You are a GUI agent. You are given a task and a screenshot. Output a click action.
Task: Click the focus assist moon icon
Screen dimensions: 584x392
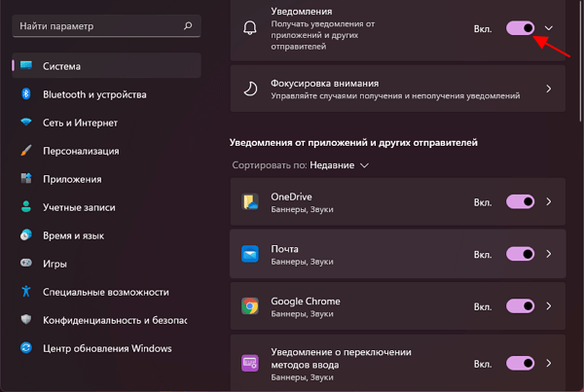[x=250, y=89]
